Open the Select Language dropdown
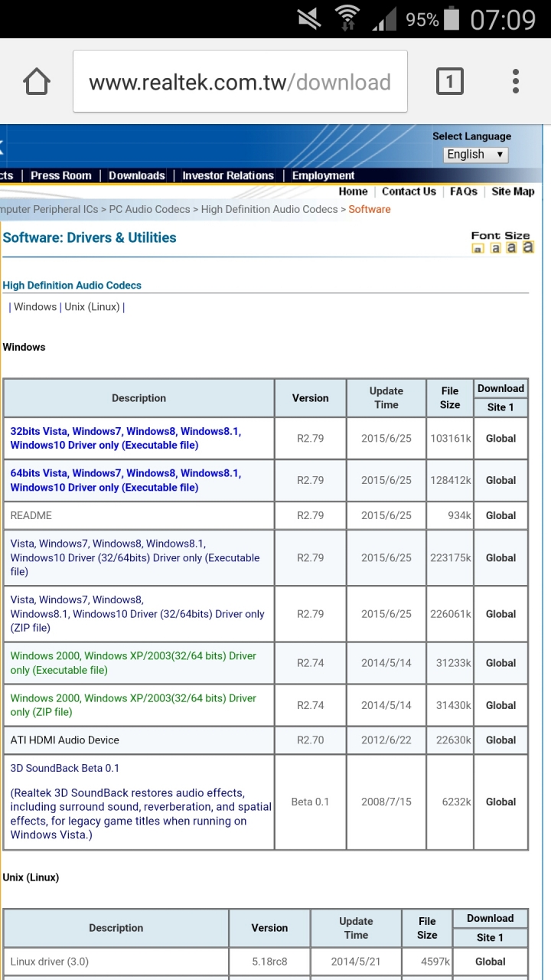 click(x=476, y=154)
